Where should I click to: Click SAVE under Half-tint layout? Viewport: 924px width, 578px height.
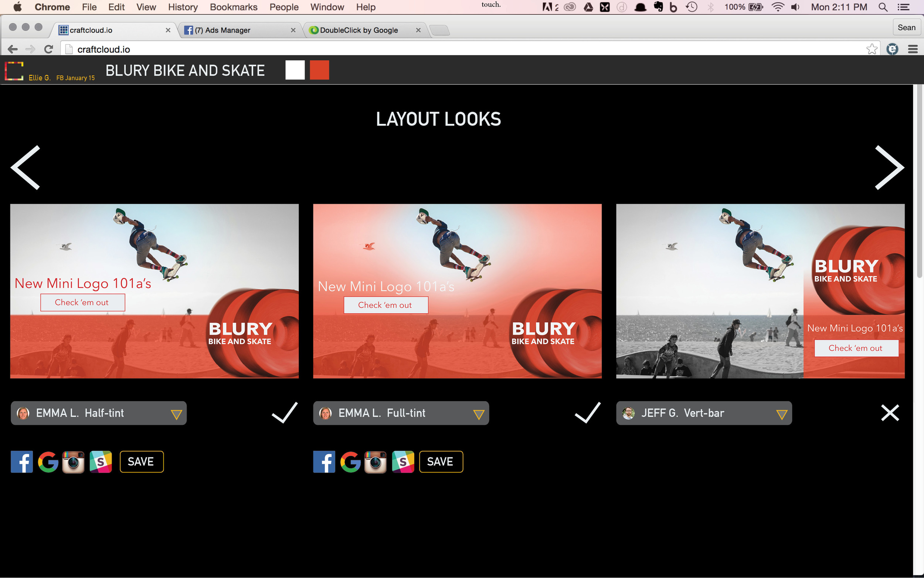pyautogui.click(x=141, y=462)
